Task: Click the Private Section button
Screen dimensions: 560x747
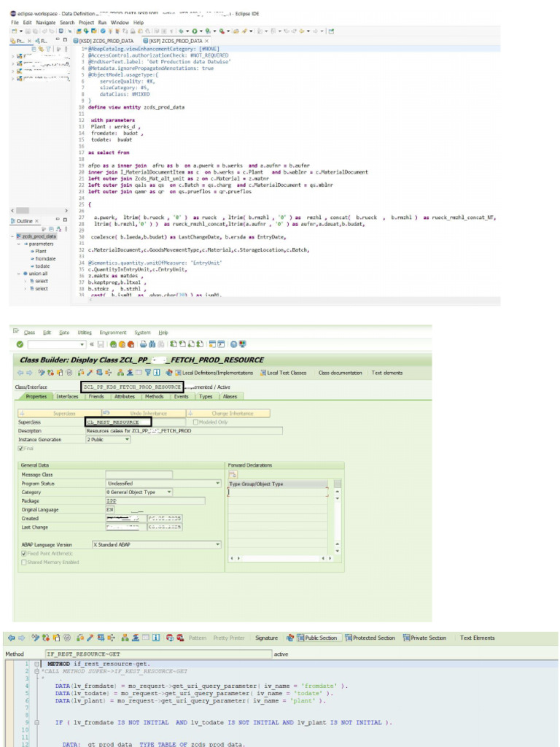Action: click(425, 638)
